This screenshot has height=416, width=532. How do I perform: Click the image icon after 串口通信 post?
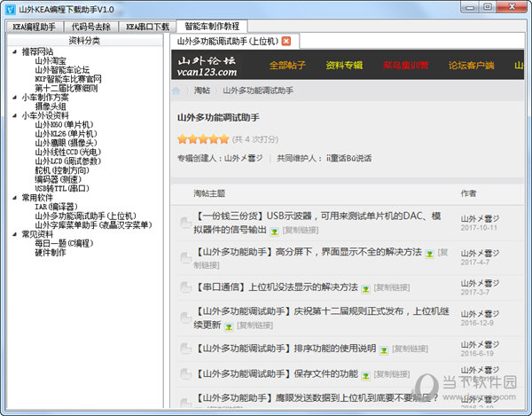click(x=365, y=289)
